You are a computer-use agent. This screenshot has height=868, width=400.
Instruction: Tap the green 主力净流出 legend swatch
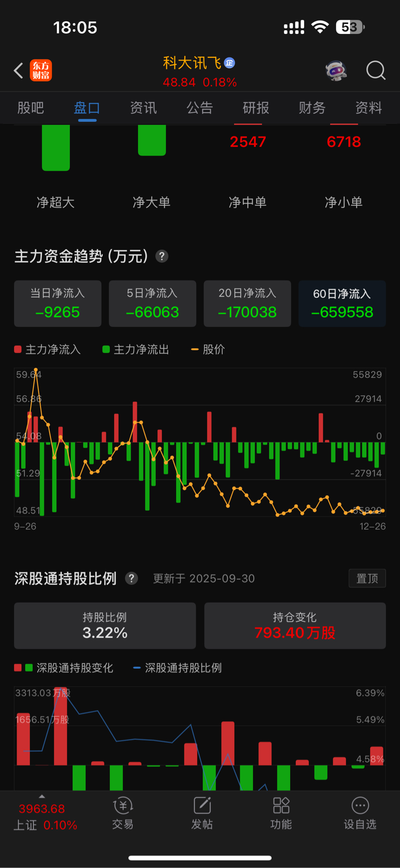coord(106,349)
